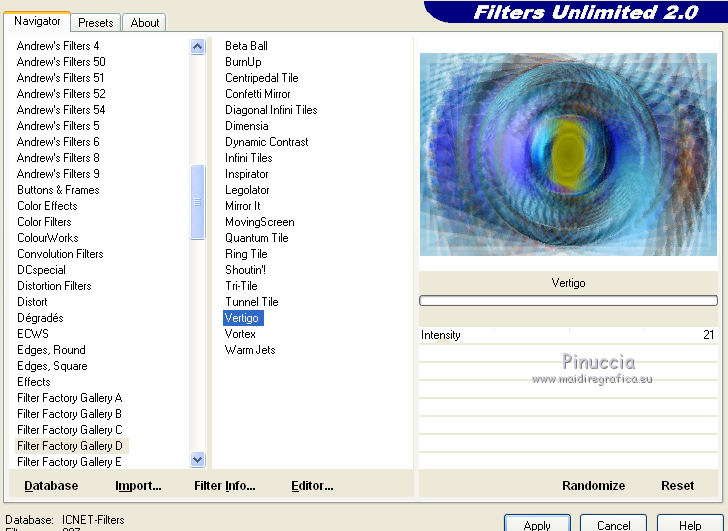728x531 pixels.
Task: Choose the Tunnel Tile filter
Action: coord(252,302)
